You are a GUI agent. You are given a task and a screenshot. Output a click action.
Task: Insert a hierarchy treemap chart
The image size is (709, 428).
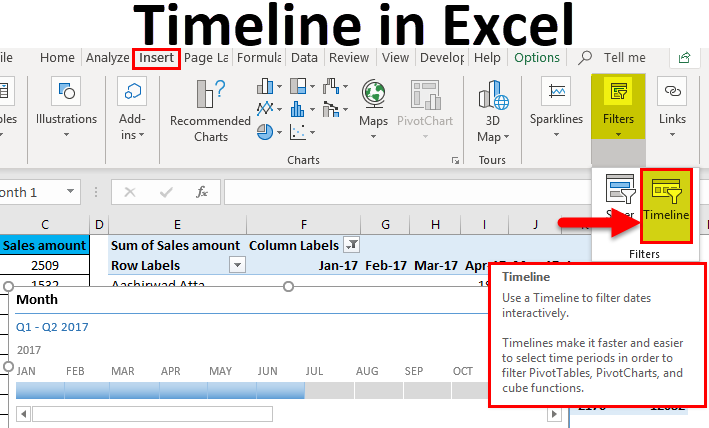[x=298, y=86]
